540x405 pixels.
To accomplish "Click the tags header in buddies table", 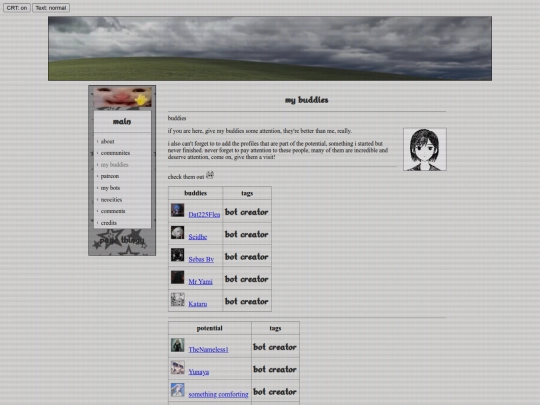I will click(247, 193).
